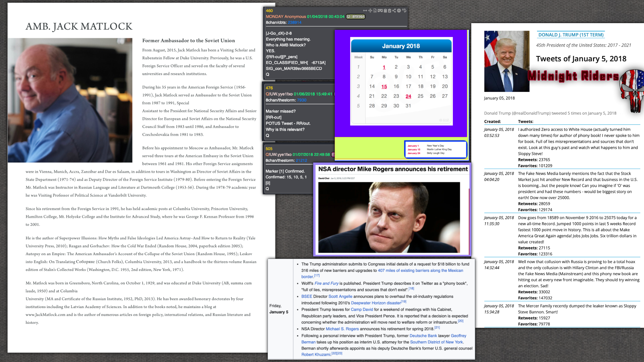The image size is (644, 362).
Task: Click the four-way move icon in post 460
Action: (370, 10)
